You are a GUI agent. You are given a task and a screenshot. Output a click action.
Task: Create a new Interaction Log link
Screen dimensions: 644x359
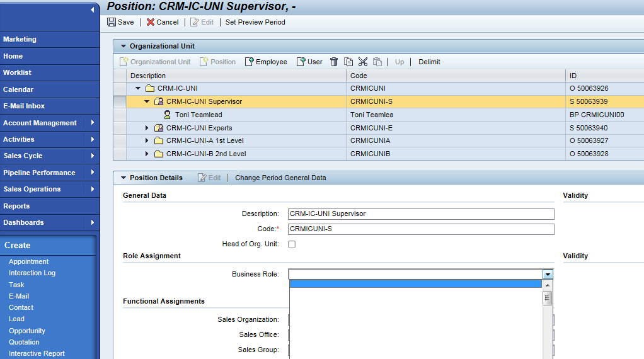tap(32, 273)
